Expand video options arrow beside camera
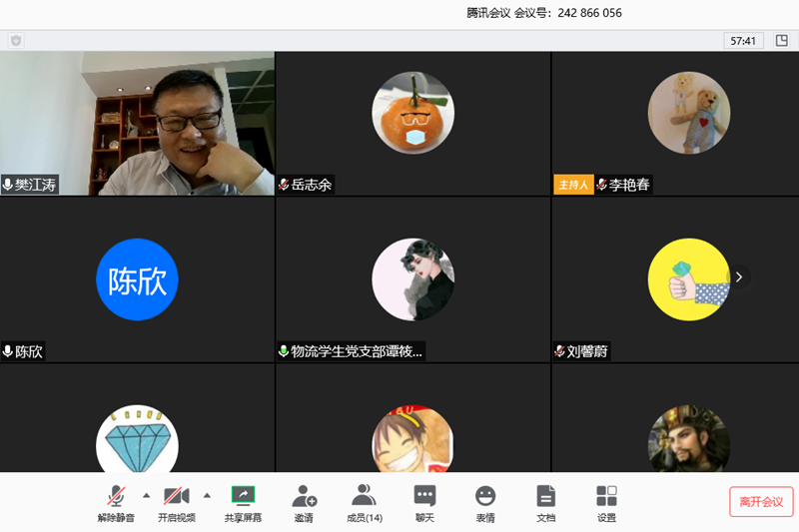 pyautogui.click(x=207, y=494)
